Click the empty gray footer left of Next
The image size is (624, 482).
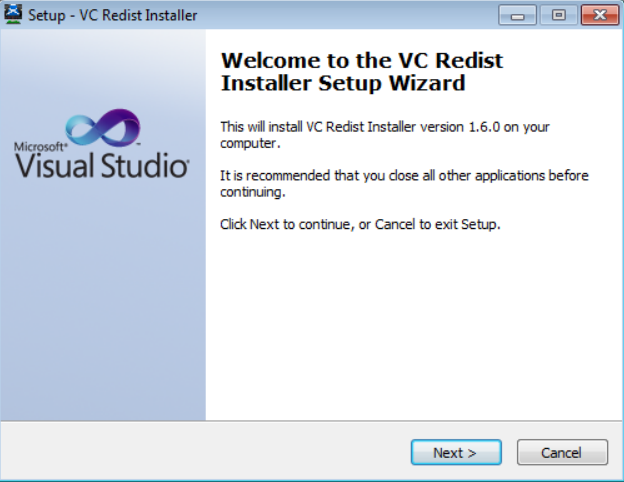pyautogui.click(x=200, y=452)
